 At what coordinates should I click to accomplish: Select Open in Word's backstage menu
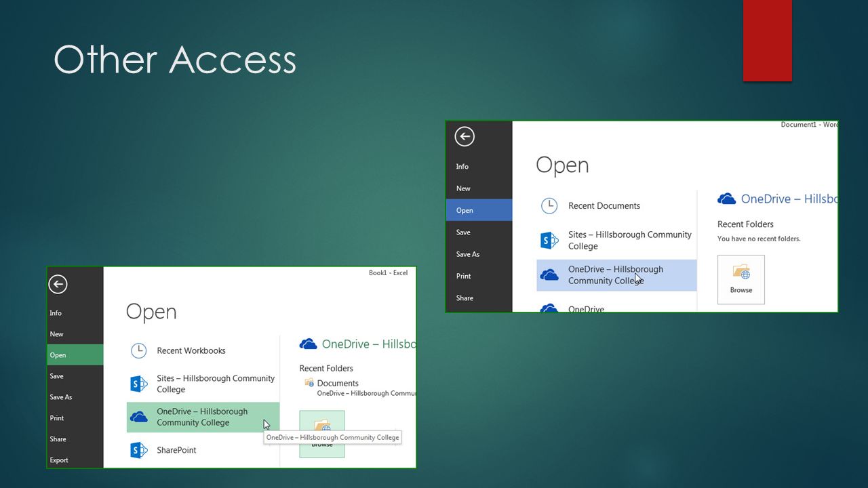(479, 210)
